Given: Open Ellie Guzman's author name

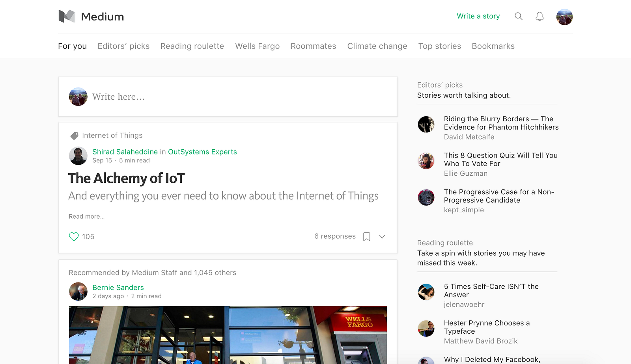Looking at the screenshot, I should pos(466,174).
